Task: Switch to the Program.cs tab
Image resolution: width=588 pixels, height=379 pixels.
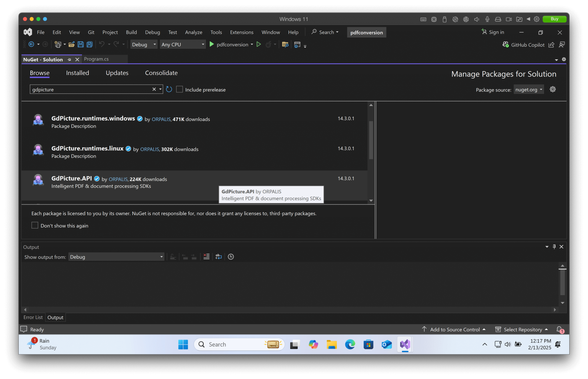Action: (x=96, y=59)
